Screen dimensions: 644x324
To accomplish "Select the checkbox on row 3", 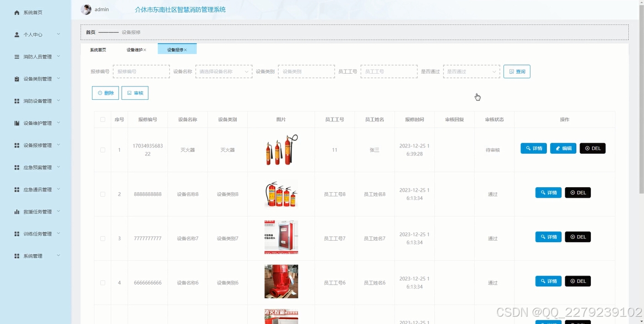I will [103, 238].
